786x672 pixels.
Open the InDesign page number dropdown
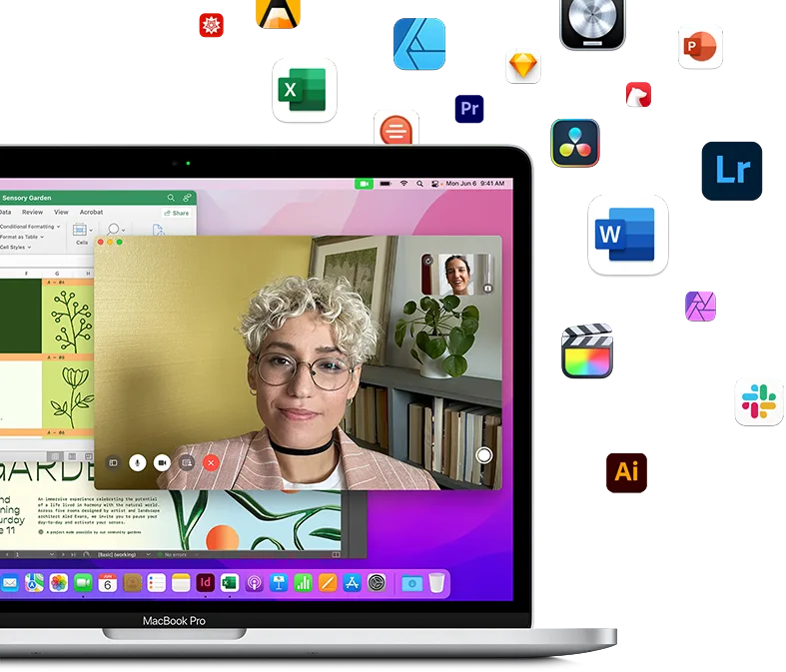(x=52, y=555)
